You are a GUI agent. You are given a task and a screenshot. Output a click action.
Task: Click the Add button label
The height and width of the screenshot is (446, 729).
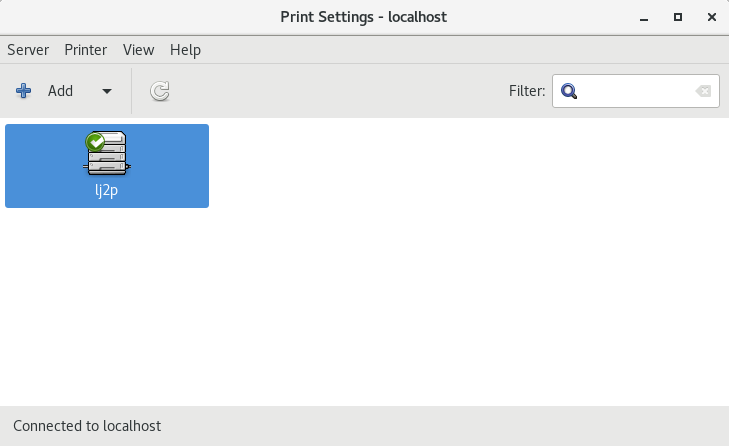coord(60,91)
